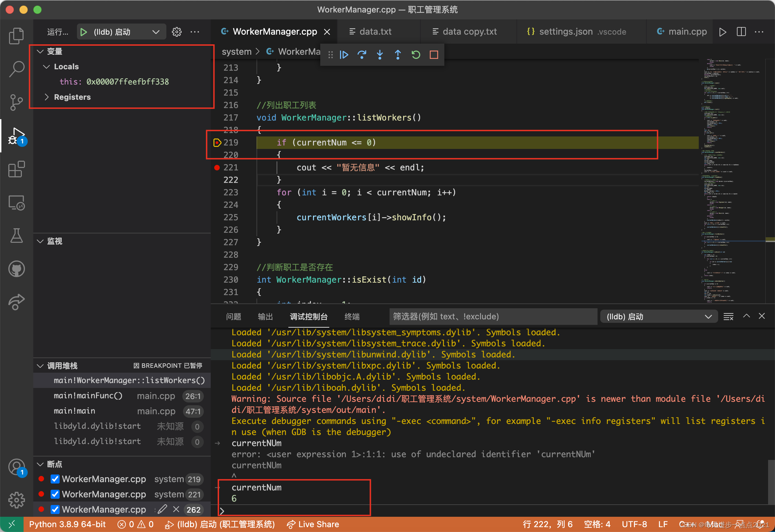The width and height of the screenshot is (775, 532).
Task: Open launch.json with the gear icon
Action: click(x=177, y=32)
